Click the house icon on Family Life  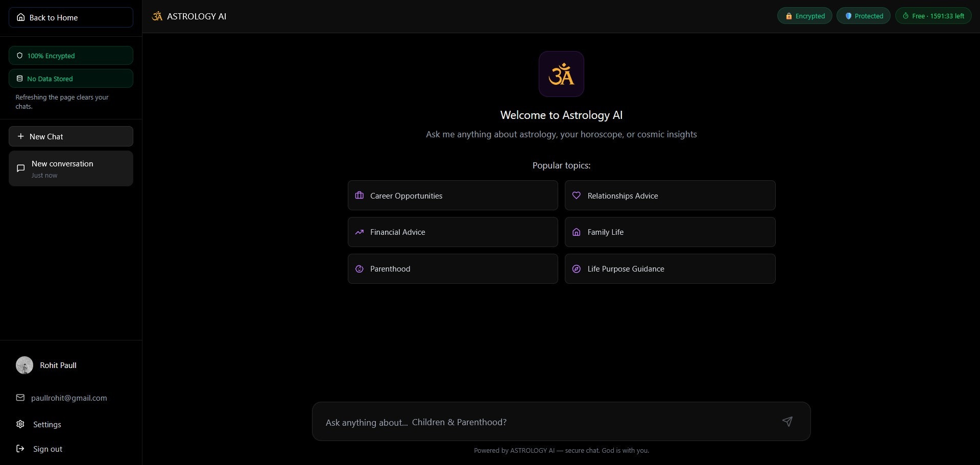tap(577, 232)
